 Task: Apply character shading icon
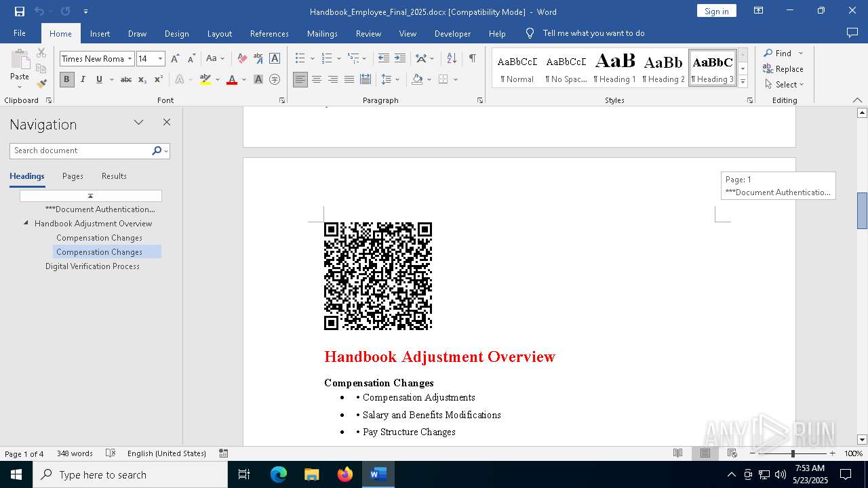(258, 79)
